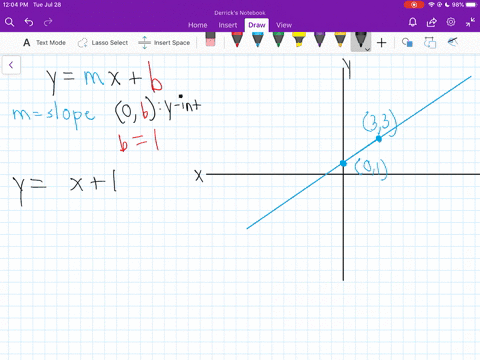Open the black pen options arrow
480x360 pixels.
pos(367,49)
